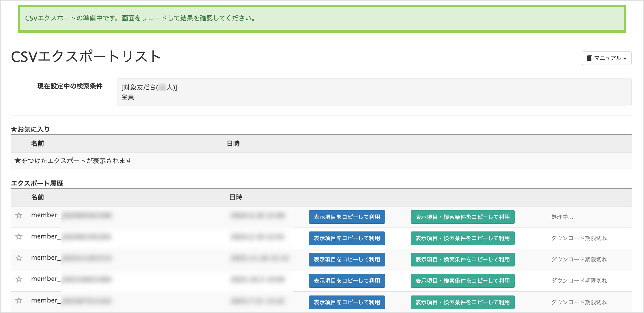
Task: Favorite the fourth export history row
Action: tap(19, 279)
